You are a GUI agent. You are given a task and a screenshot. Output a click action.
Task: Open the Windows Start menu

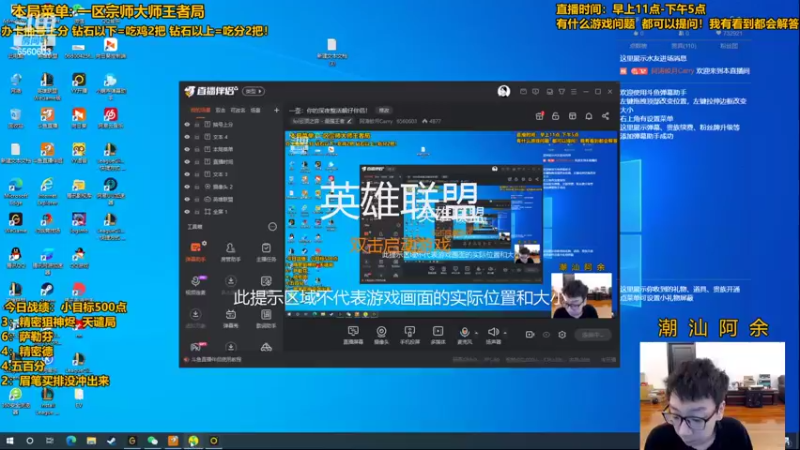coord(10,441)
